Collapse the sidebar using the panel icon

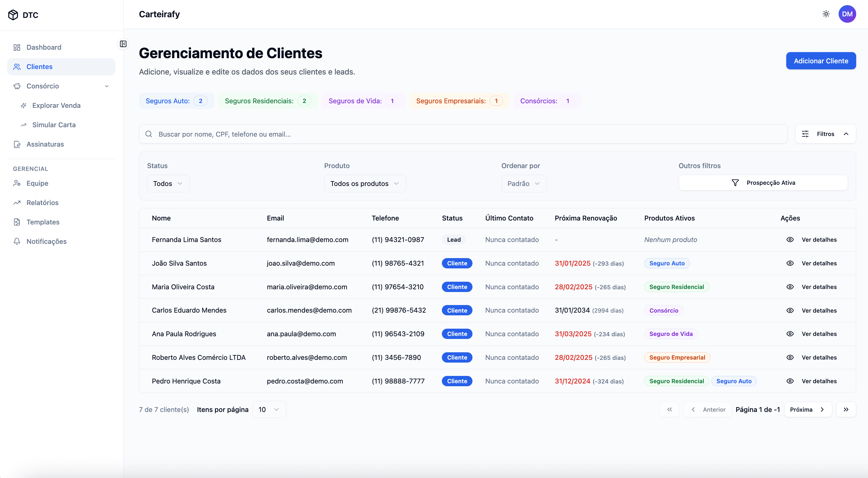pos(123,44)
